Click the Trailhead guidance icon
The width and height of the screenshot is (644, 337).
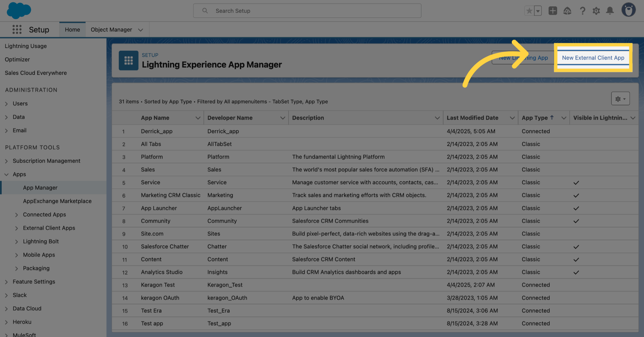click(x=567, y=11)
